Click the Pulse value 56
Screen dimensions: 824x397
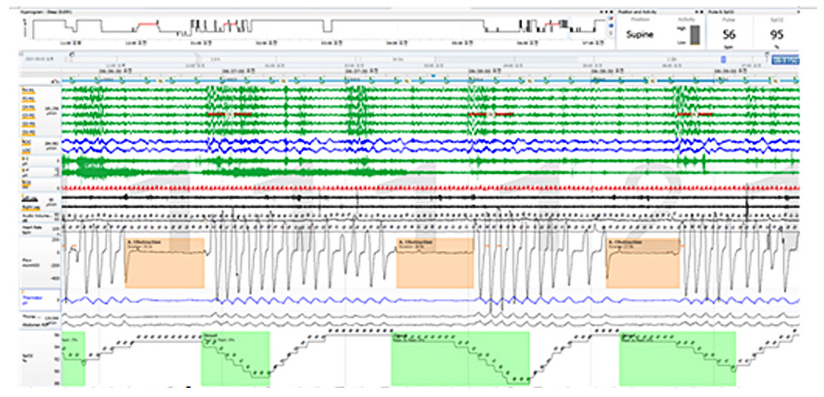[728, 35]
